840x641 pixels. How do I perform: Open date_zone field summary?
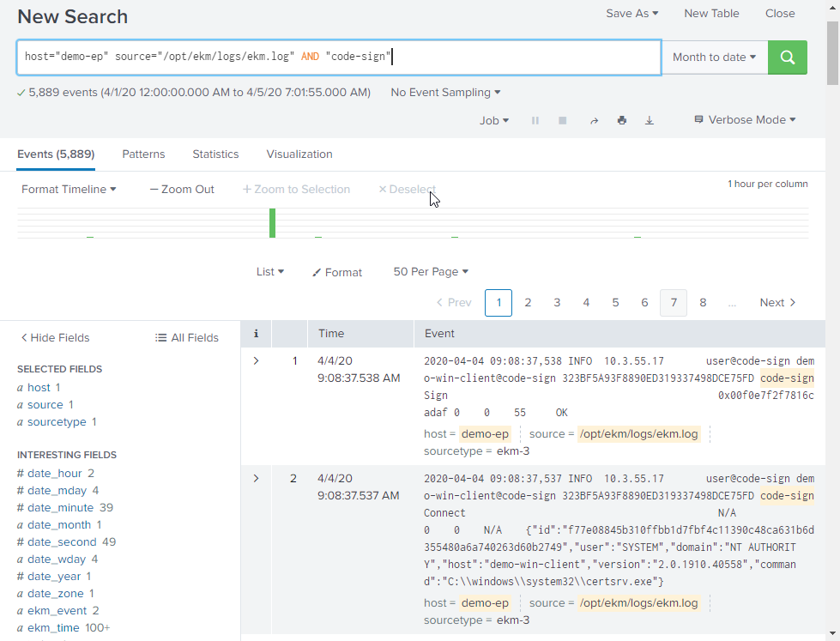pos(55,593)
